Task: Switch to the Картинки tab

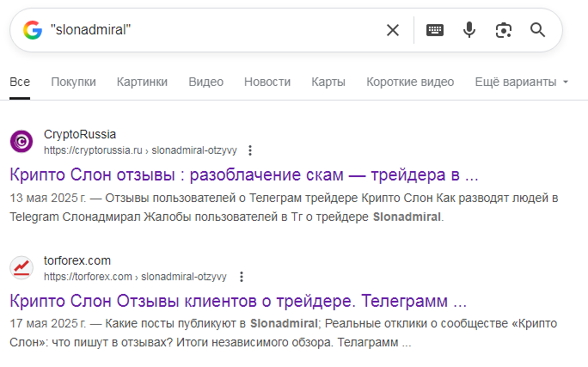Action: 142,82
